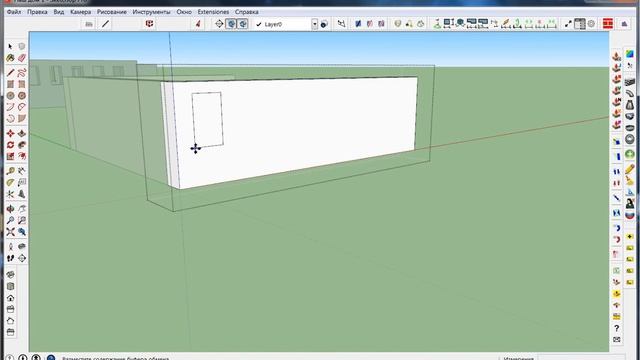Open the Камера menu

pos(80,12)
